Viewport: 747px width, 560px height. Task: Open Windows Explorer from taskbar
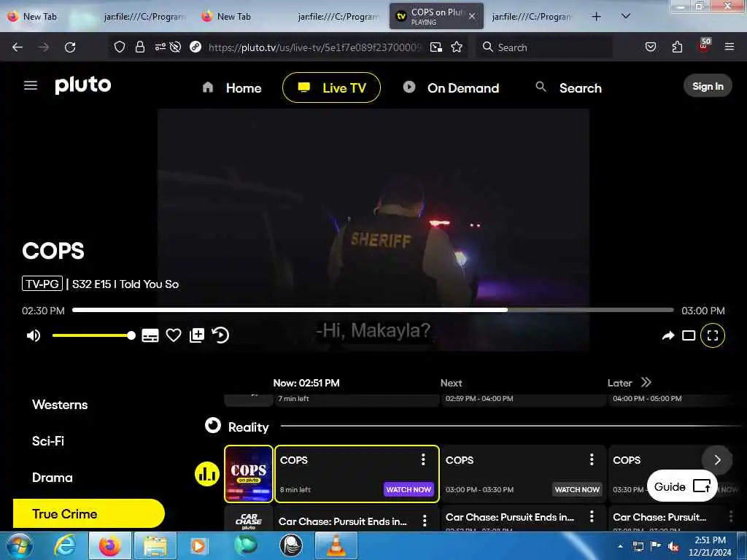click(155, 545)
